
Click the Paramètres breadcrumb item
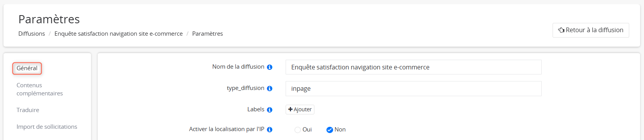[207, 34]
